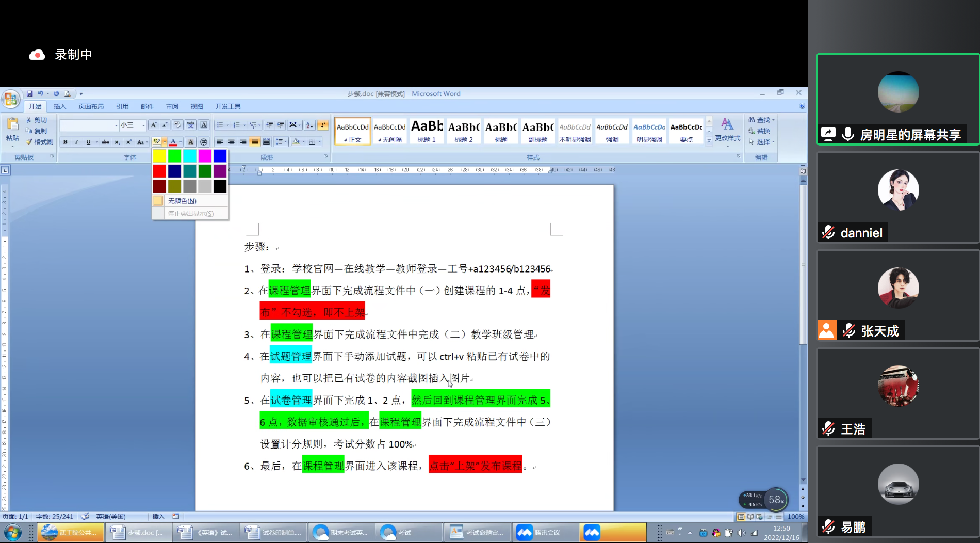The width and height of the screenshot is (980, 543).
Task: Click the Sort (A-Z) icon
Action: 309,125
